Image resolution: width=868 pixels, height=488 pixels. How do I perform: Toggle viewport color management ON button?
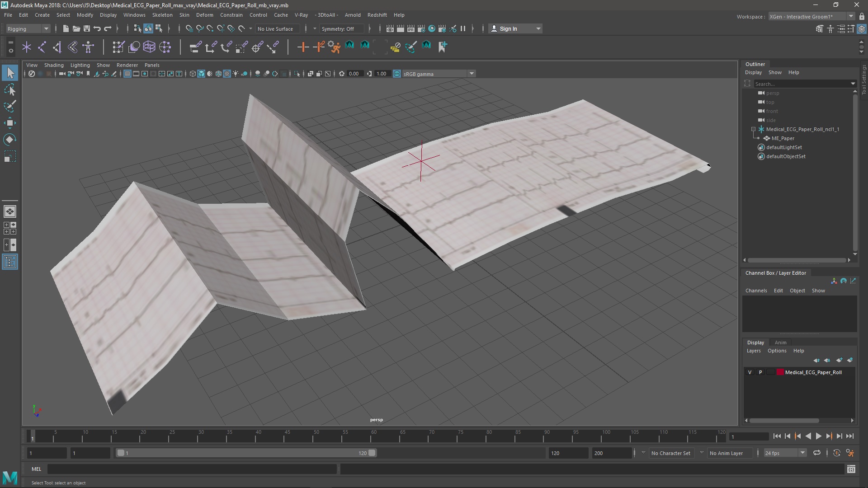[396, 74]
